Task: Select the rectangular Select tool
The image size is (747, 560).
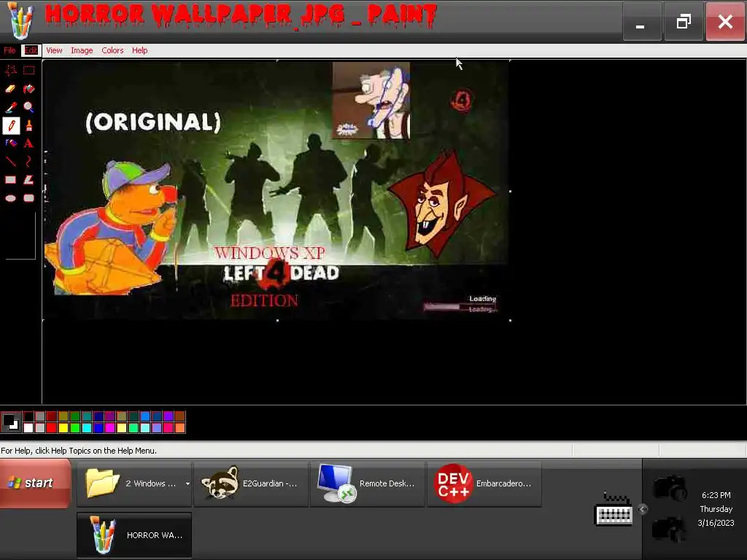Action: coord(29,71)
